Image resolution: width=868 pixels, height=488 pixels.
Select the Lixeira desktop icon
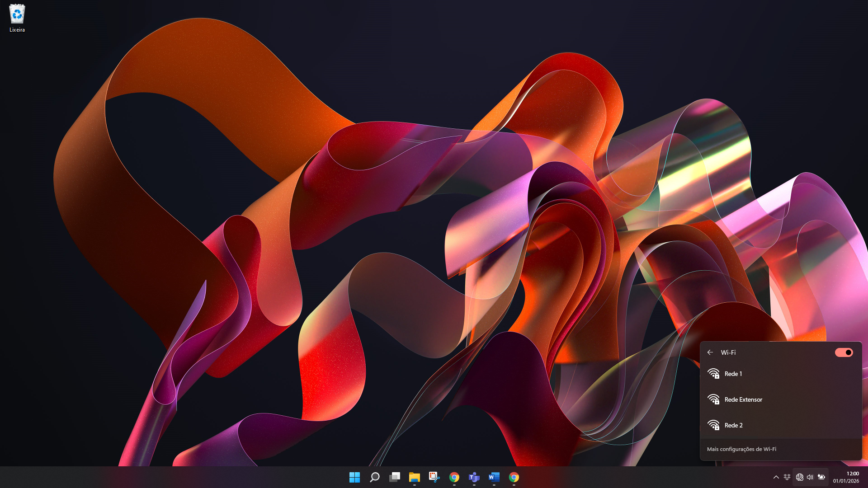point(17,18)
